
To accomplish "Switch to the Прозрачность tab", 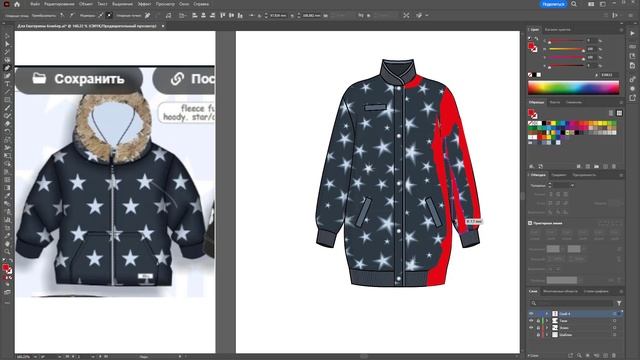I will click(x=584, y=175).
